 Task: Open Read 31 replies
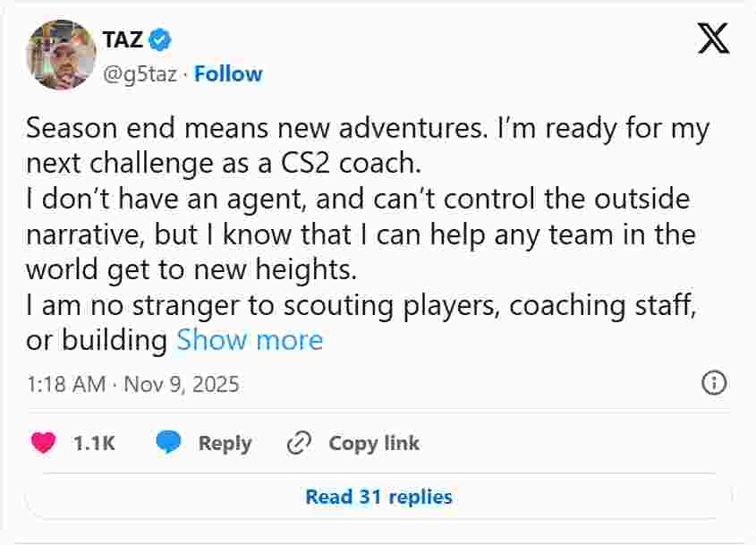click(x=378, y=497)
